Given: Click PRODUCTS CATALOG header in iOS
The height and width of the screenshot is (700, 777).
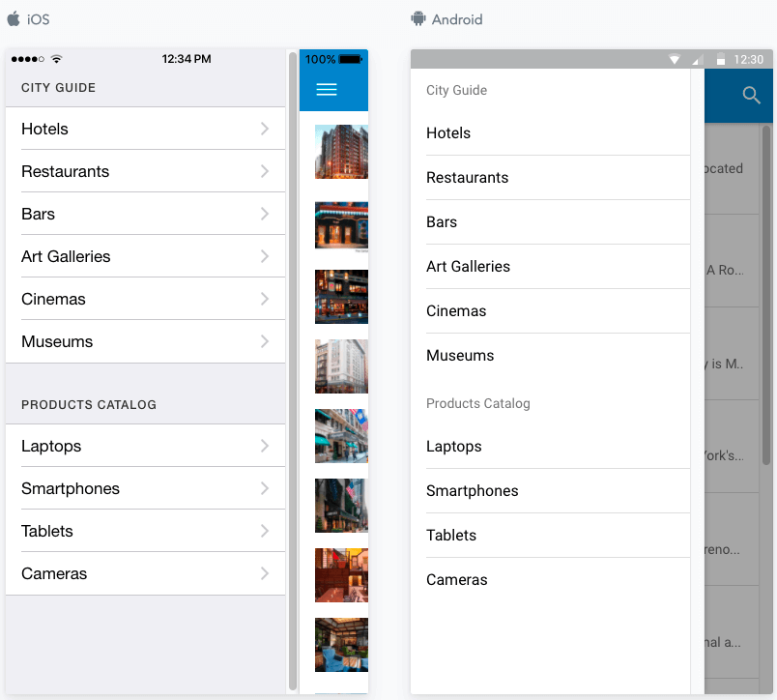Looking at the screenshot, I should coord(89,404).
